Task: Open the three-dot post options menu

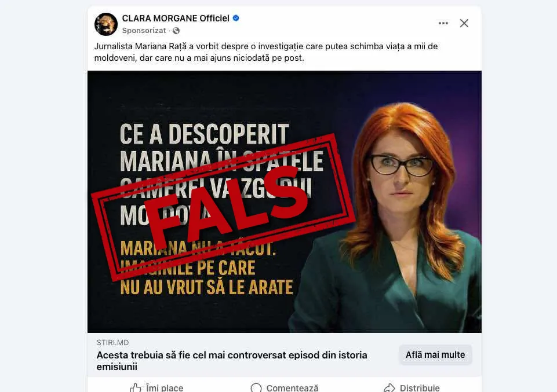Action: pos(443,23)
